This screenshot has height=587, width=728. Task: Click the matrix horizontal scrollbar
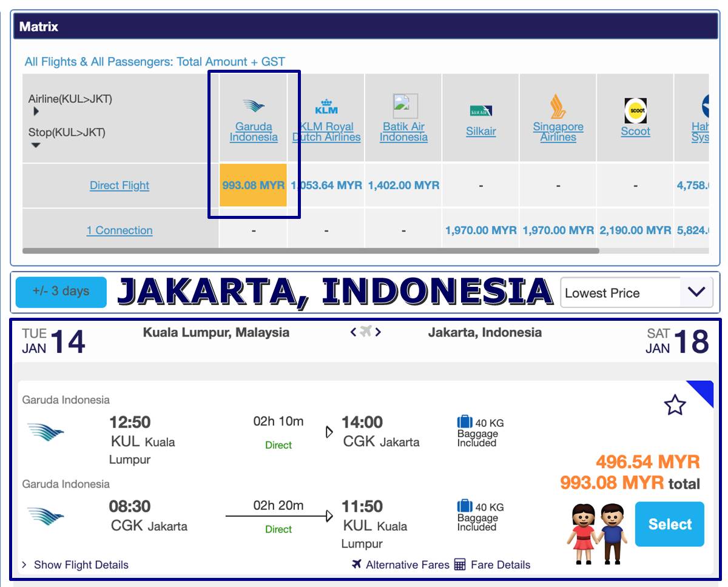tap(311, 250)
